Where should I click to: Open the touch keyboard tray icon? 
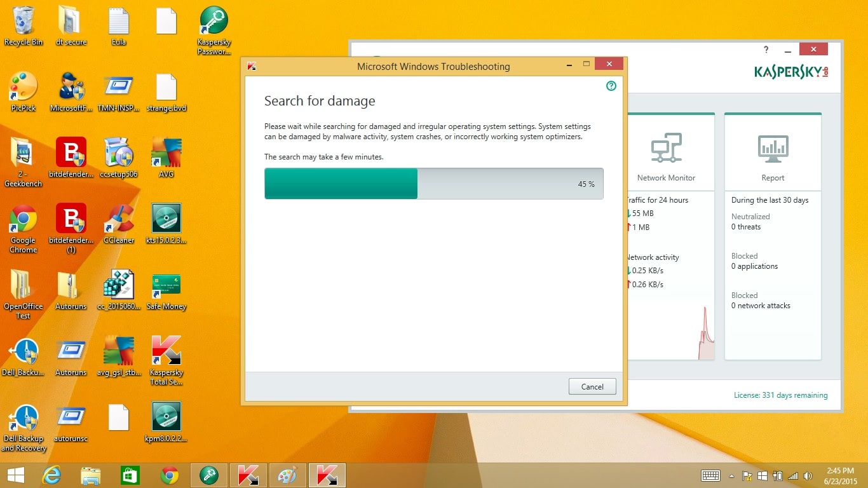[x=710, y=475]
